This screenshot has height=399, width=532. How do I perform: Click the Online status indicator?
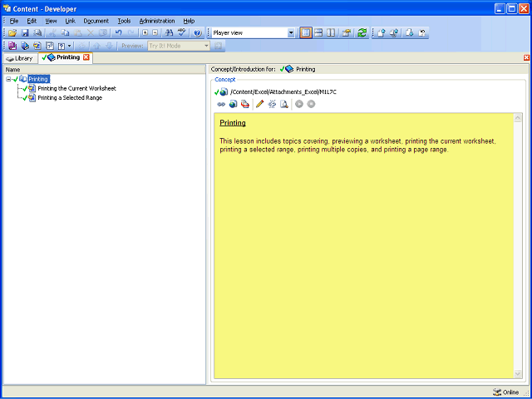pyautogui.click(x=505, y=392)
